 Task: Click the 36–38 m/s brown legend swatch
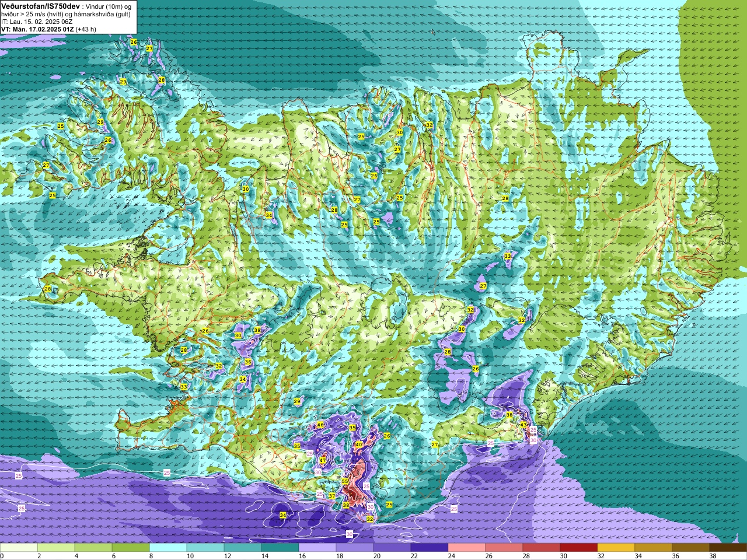click(691, 548)
